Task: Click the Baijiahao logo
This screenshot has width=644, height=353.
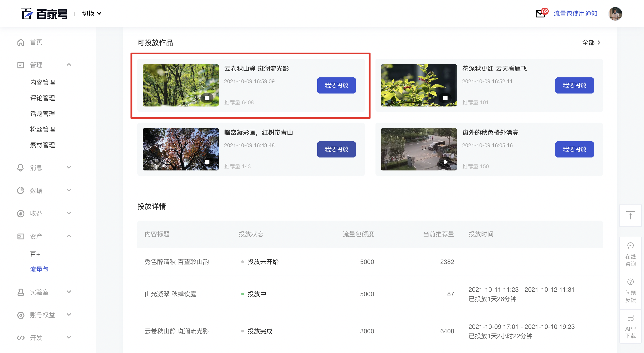Action: [x=45, y=13]
